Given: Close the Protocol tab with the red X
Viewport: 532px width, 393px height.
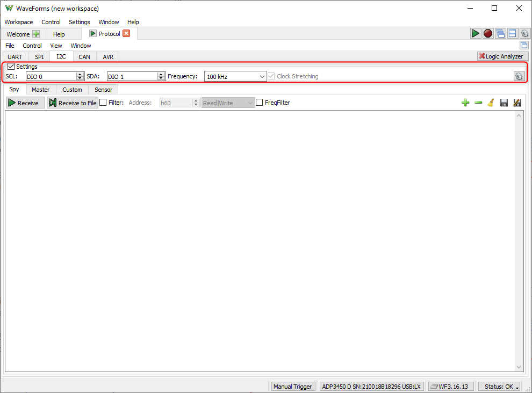Looking at the screenshot, I should pos(126,33).
